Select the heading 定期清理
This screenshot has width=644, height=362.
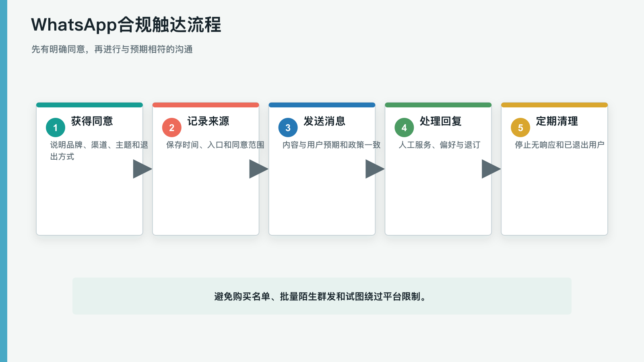click(557, 121)
